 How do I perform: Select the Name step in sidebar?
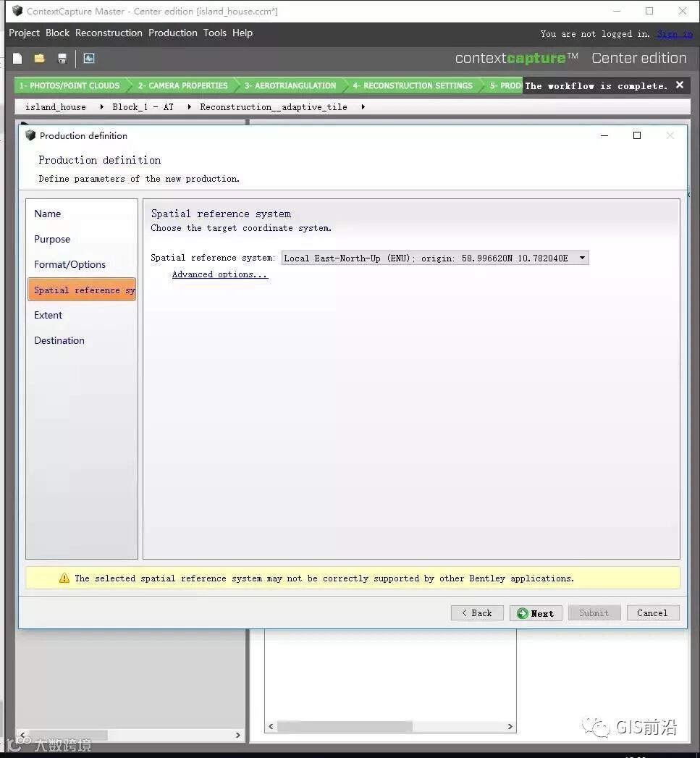(x=47, y=214)
